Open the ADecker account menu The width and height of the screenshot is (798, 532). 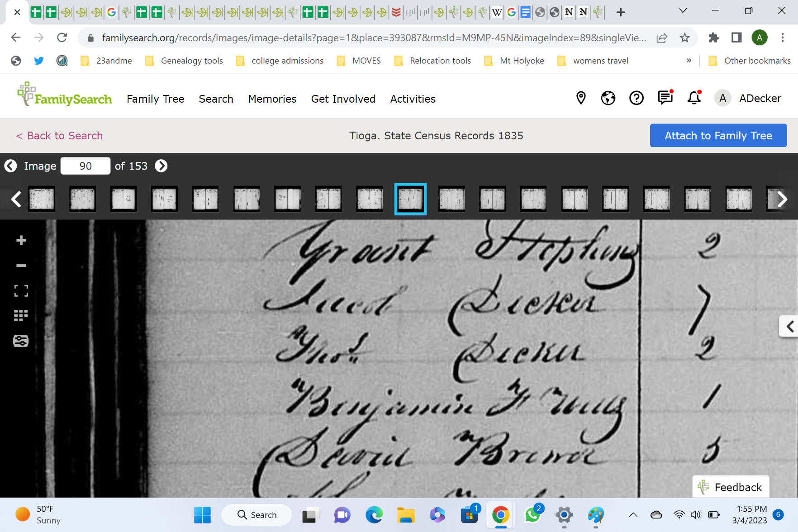click(x=748, y=98)
